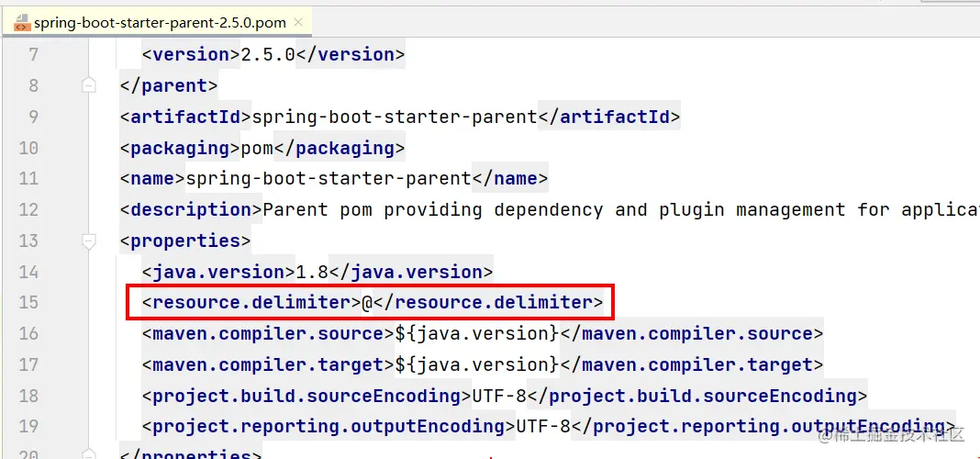Click line number 12 in the gutter
Screen dimensions: 980x459
pyautogui.click(x=28, y=209)
